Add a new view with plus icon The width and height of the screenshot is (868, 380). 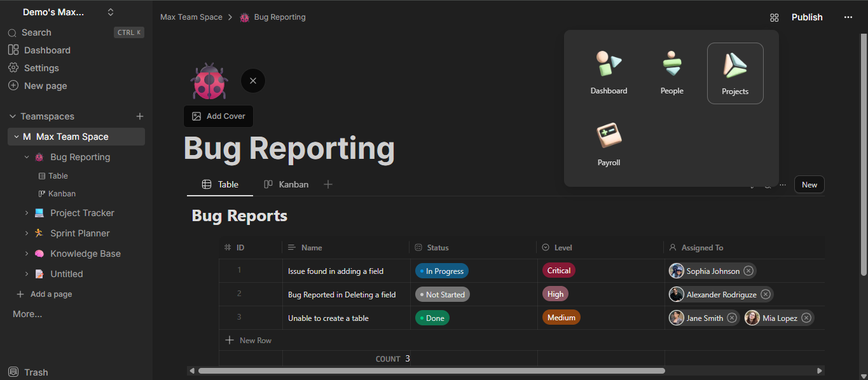point(328,184)
